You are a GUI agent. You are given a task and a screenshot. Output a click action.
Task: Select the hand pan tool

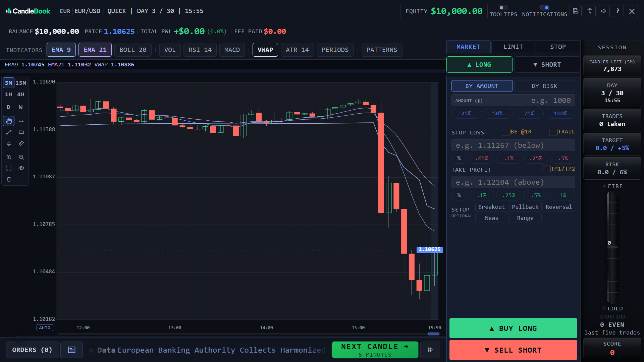pyautogui.click(x=9, y=121)
